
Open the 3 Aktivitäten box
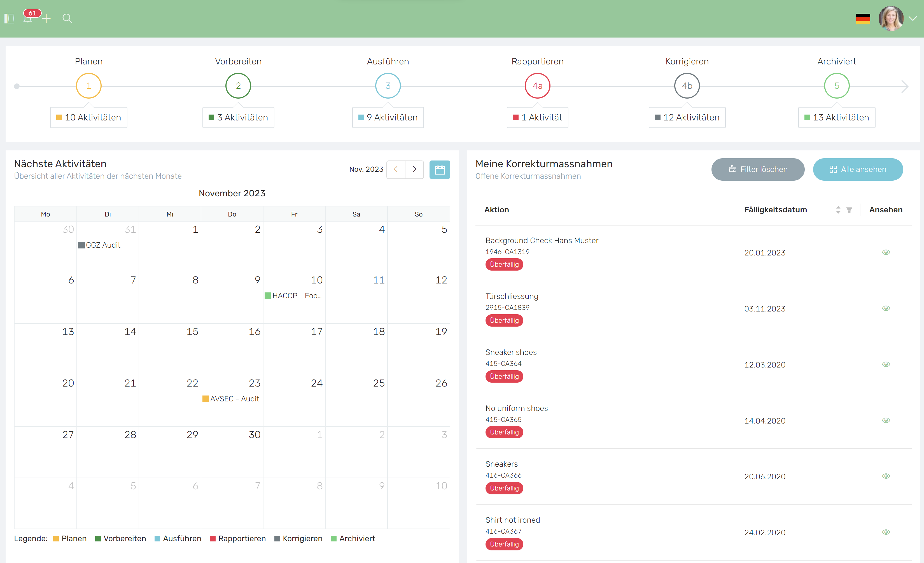(x=238, y=117)
